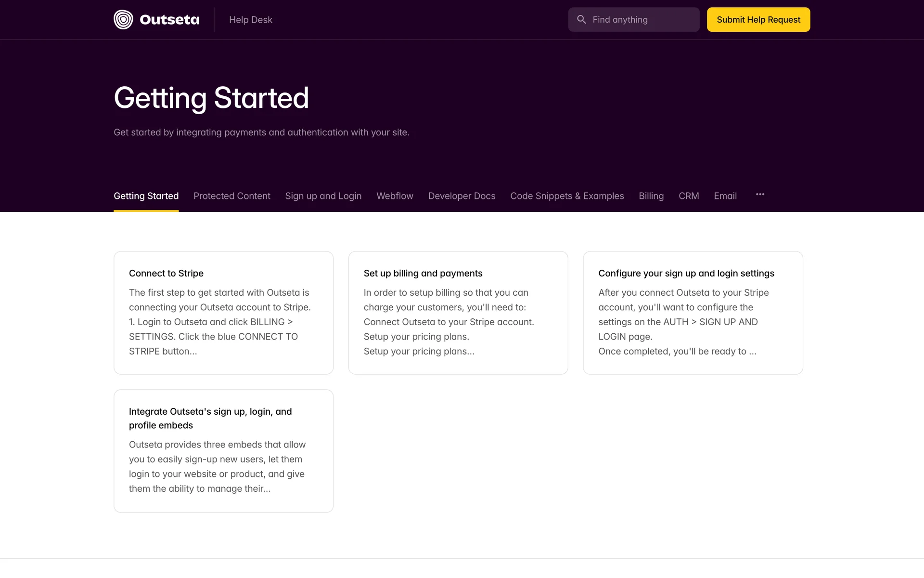Open the Sign up and Login tab

[323, 196]
